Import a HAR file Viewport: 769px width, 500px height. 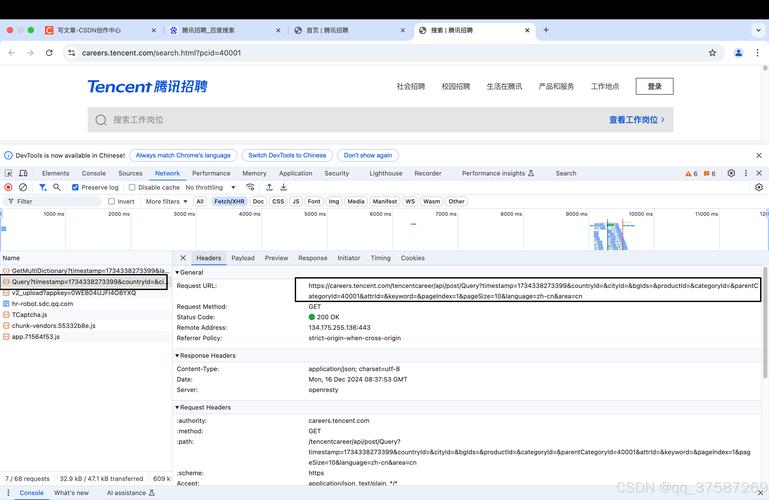(x=269, y=187)
